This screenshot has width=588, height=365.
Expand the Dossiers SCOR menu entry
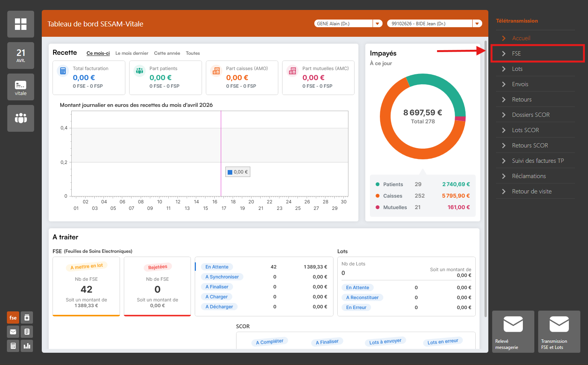click(531, 115)
